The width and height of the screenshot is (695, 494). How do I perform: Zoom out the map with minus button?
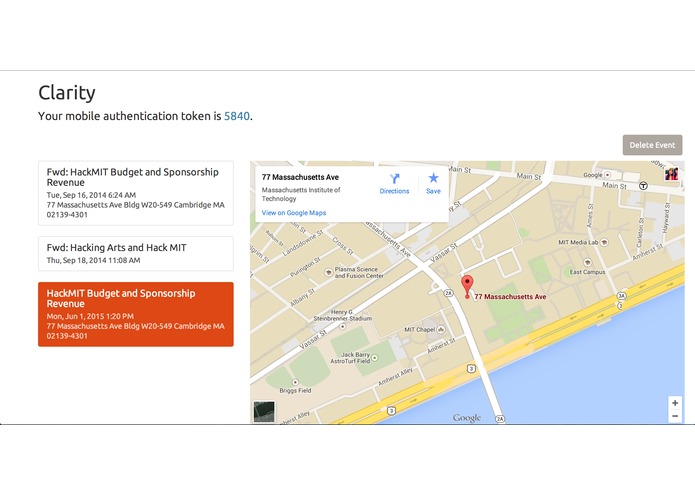[675, 416]
